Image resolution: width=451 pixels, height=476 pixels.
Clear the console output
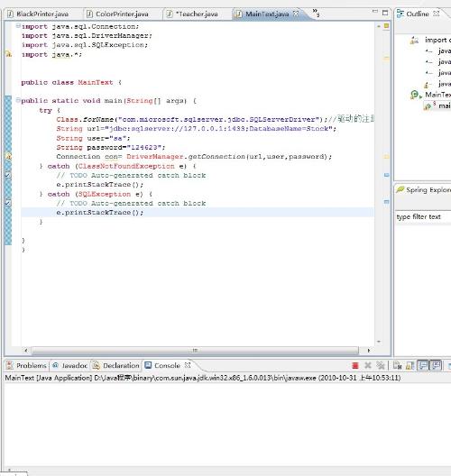click(x=397, y=365)
